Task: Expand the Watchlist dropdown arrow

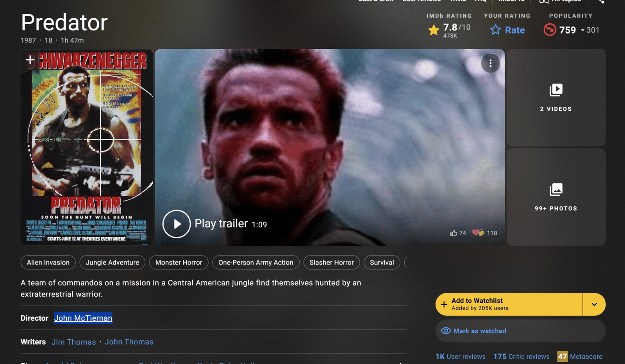Action: (x=594, y=304)
